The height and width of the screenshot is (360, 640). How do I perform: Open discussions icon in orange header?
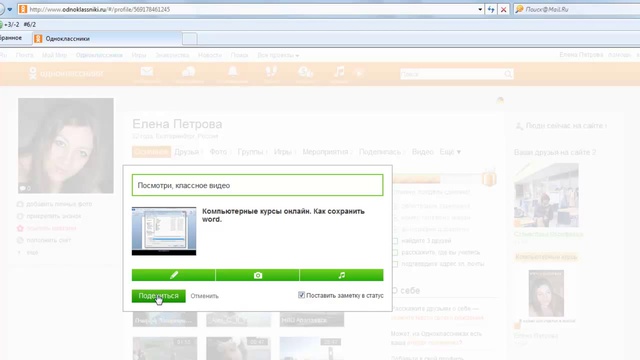tap(189, 73)
